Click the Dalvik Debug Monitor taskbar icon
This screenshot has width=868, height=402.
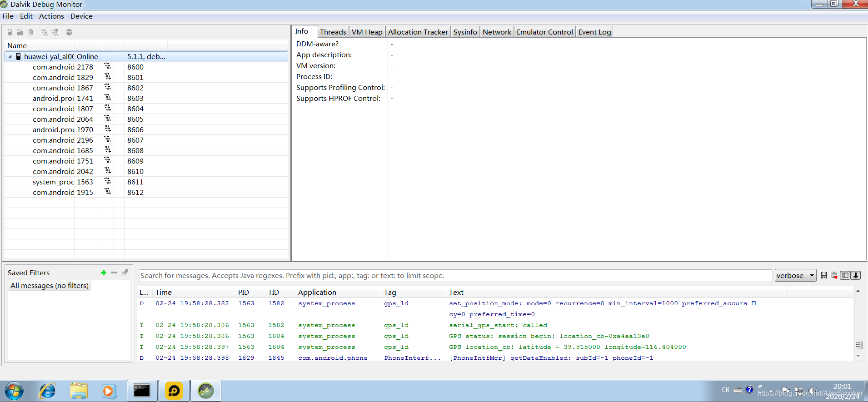tap(206, 391)
